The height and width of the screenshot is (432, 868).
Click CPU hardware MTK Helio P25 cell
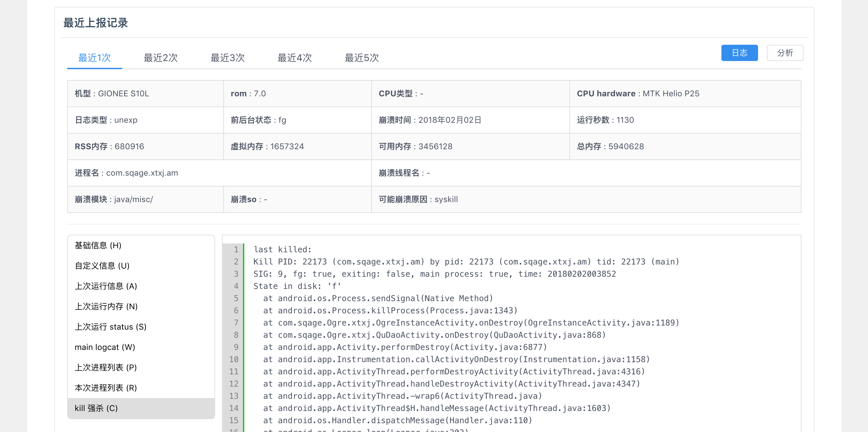point(685,94)
